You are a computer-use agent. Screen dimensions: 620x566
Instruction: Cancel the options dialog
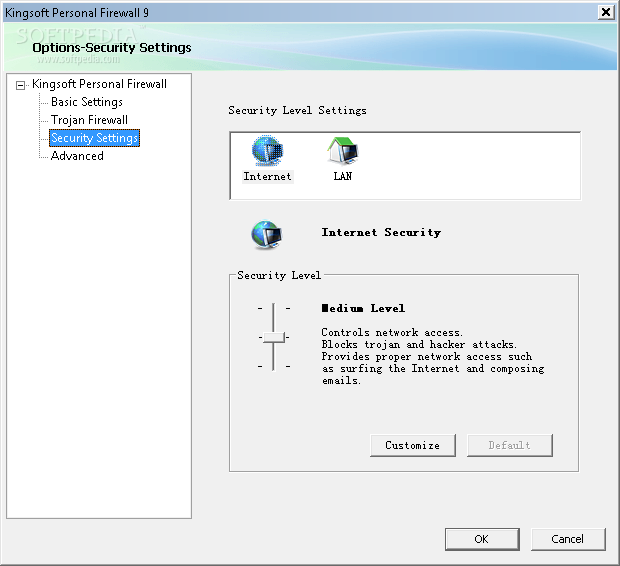point(568,539)
